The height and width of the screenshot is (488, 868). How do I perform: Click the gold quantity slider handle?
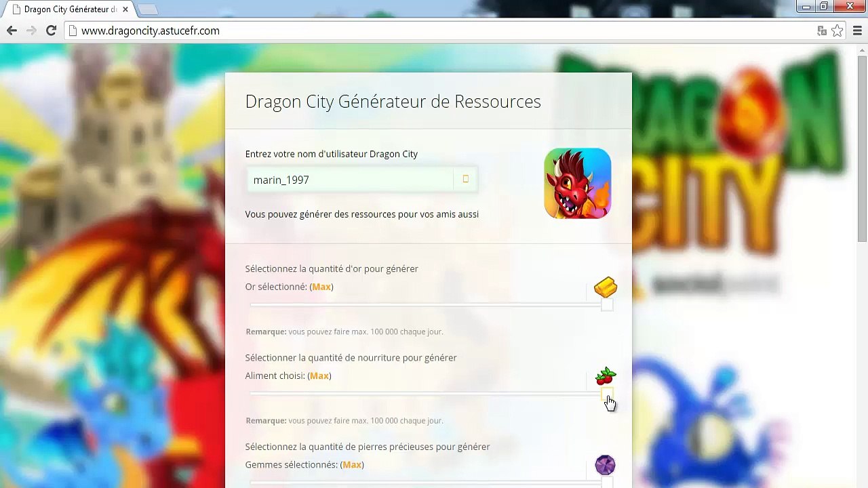pyautogui.click(x=607, y=306)
